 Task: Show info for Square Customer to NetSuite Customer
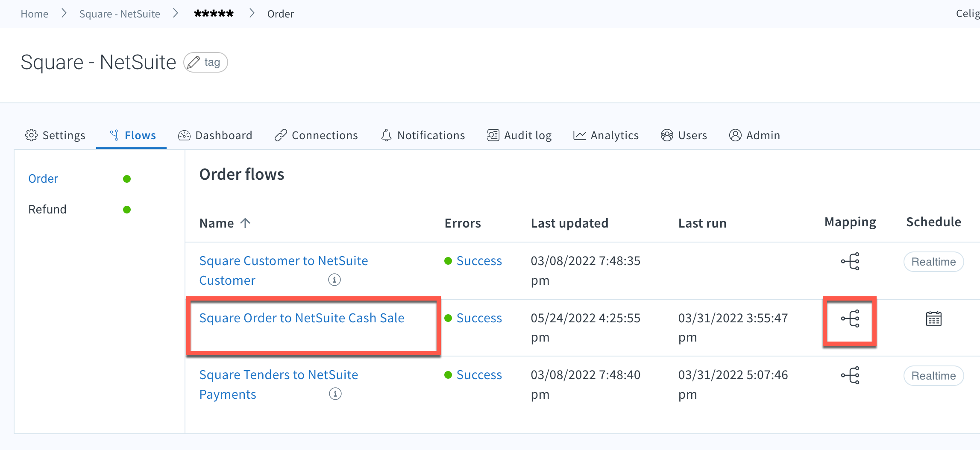[334, 280]
